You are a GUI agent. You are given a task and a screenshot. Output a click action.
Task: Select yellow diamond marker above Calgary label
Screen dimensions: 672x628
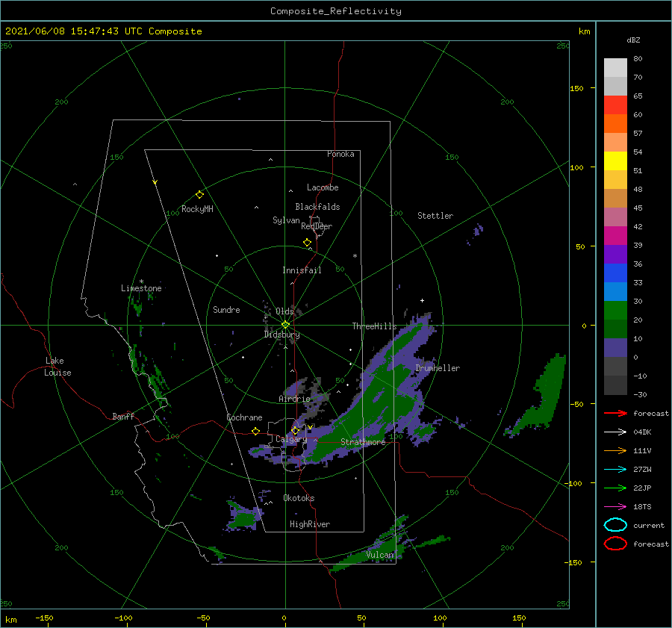coord(295,430)
